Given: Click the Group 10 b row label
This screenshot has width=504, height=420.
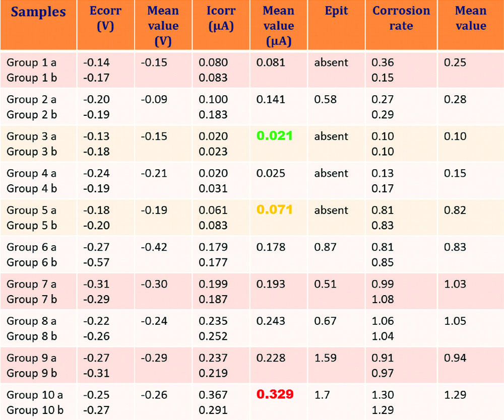Looking at the screenshot, I should pyautogui.click(x=35, y=410).
